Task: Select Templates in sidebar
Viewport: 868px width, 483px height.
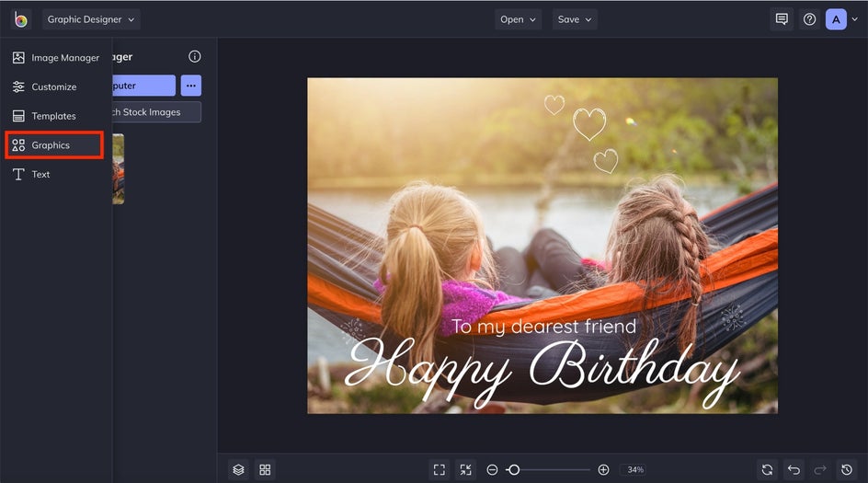Action: click(55, 116)
